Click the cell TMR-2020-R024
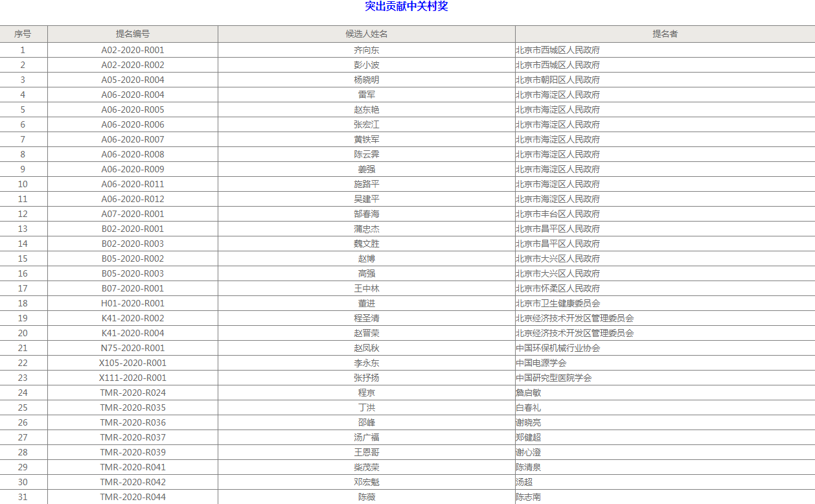This screenshot has width=815, height=504. point(133,393)
